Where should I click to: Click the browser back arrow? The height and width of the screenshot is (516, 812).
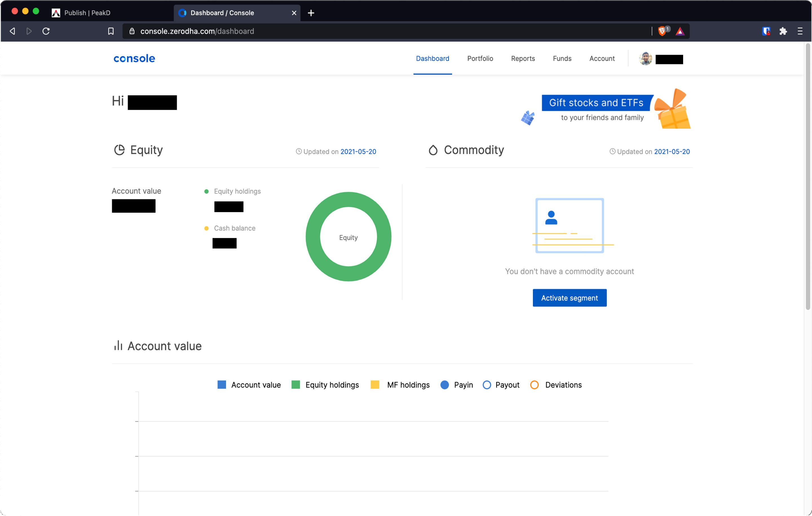click(x=12, y=31)
